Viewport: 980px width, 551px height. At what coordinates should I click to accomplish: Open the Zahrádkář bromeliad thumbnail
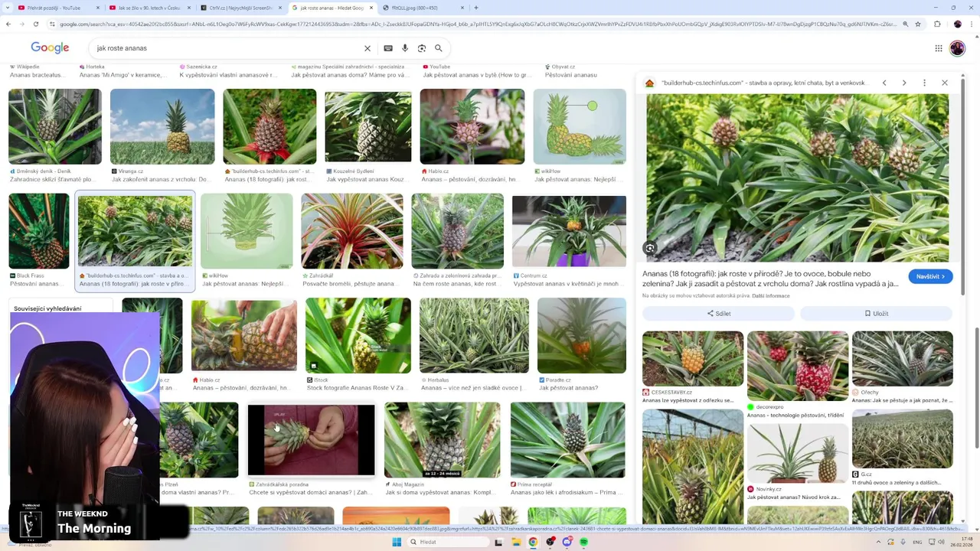(352, 231)
